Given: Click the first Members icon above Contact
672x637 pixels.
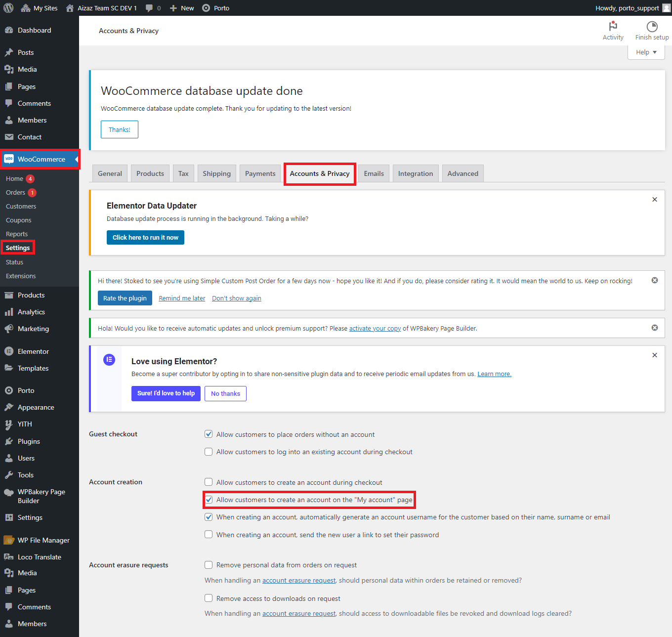Looking at the screenshot, I should point(9,120).
